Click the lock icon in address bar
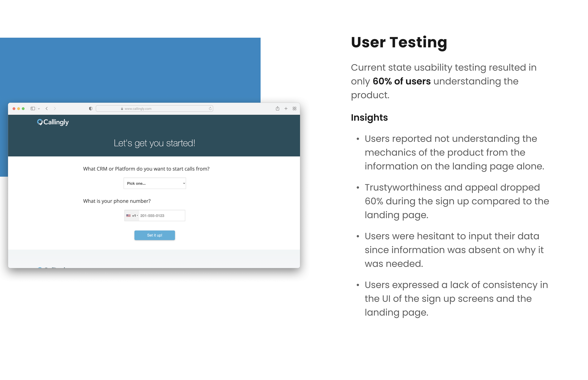Image resolution: width=588 pixels, height=380 pixels. [122, 109]
